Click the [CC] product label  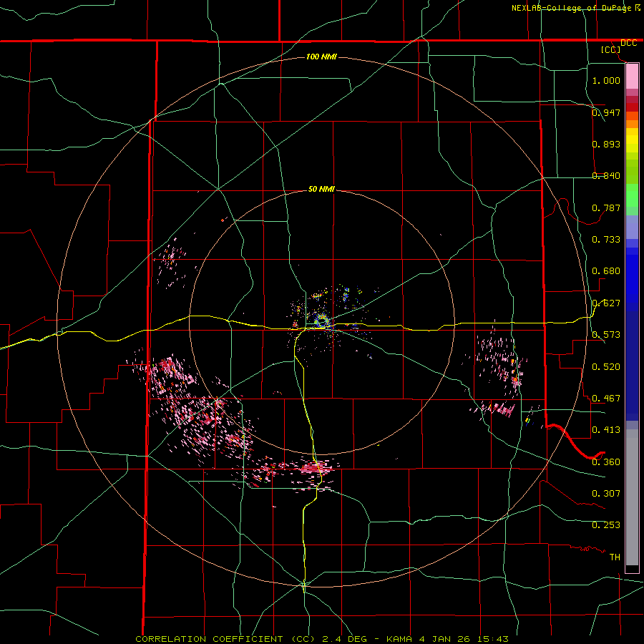(610, 49)
